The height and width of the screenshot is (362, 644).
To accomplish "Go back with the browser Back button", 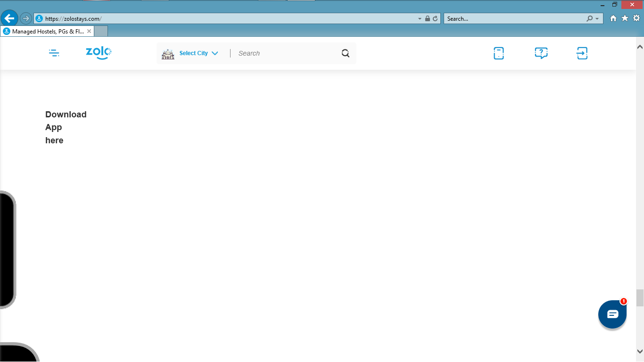I will 9,18.
